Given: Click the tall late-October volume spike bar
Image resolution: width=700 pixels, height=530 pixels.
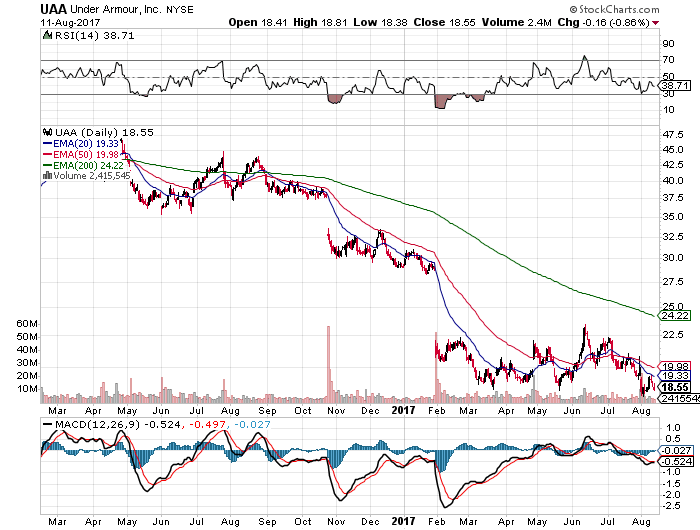Looking at the screenshot, I should [x=329, y=364].
